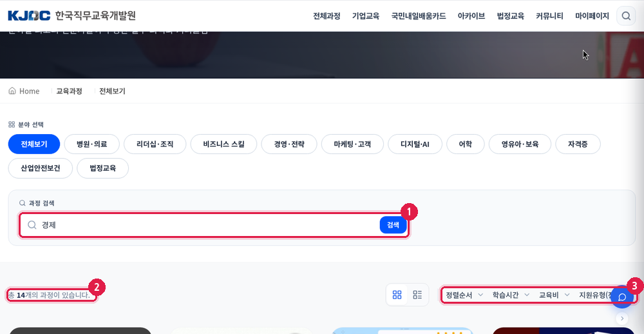Select 산업안전보건 category
Viewport: 644px width, 334px height.
40,168
